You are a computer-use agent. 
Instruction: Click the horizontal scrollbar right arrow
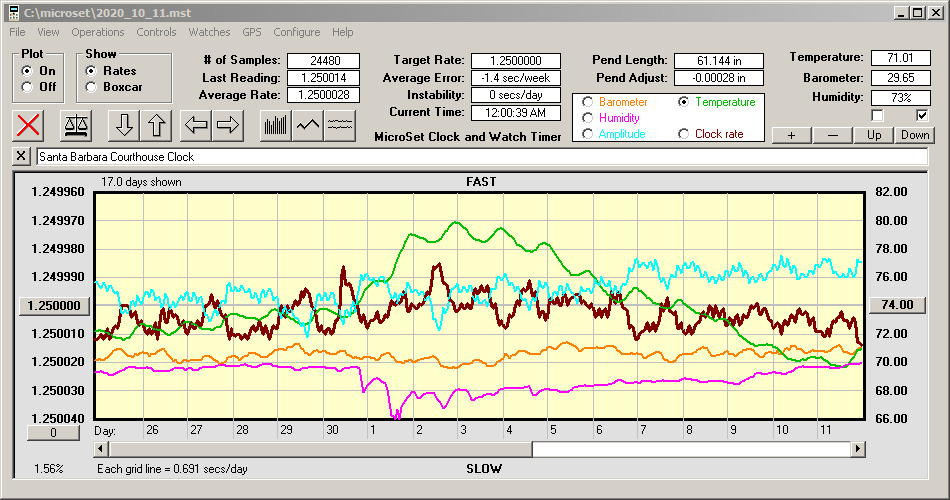tap(858, 449)
